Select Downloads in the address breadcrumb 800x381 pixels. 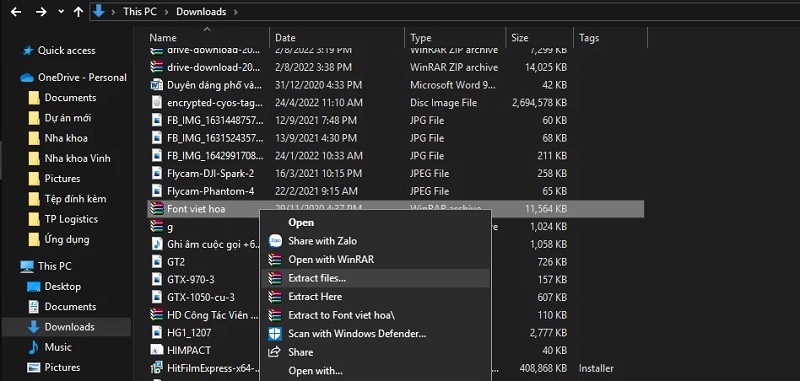point(201,12)
